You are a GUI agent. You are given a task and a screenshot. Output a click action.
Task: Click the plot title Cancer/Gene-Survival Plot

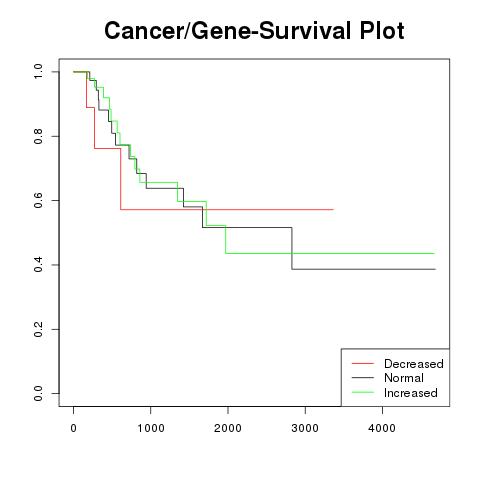254,31
